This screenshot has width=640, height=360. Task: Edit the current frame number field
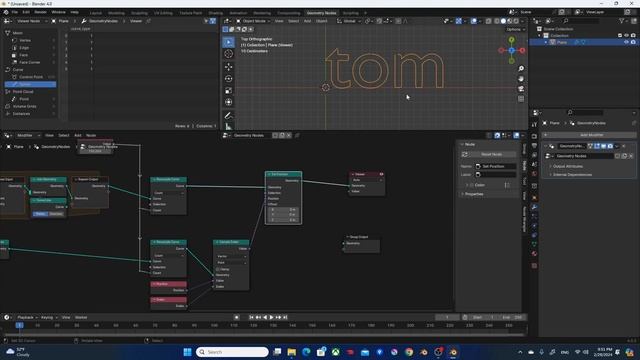pyautogui.click(x=447, y=317)
